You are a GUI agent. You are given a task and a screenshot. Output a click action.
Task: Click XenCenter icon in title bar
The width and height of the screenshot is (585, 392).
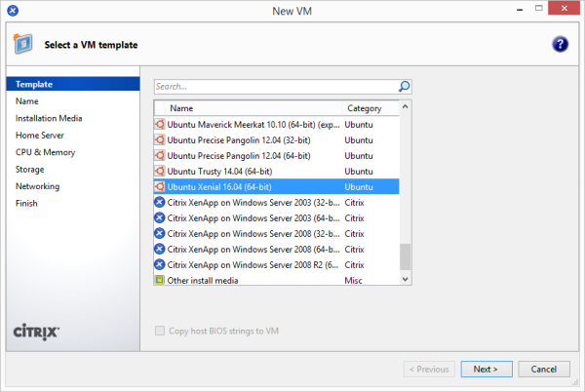[13, 10]
